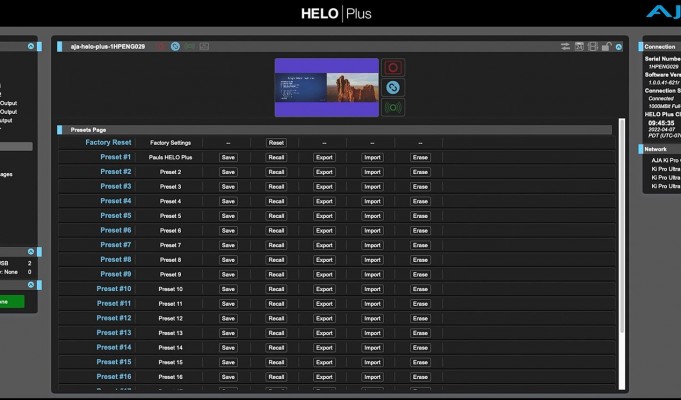The height and width of the screenshot is (400, 681).
Task: Click the 09:45:35 clock time on right
Action: pyautogui.click(x=661, y=123)
